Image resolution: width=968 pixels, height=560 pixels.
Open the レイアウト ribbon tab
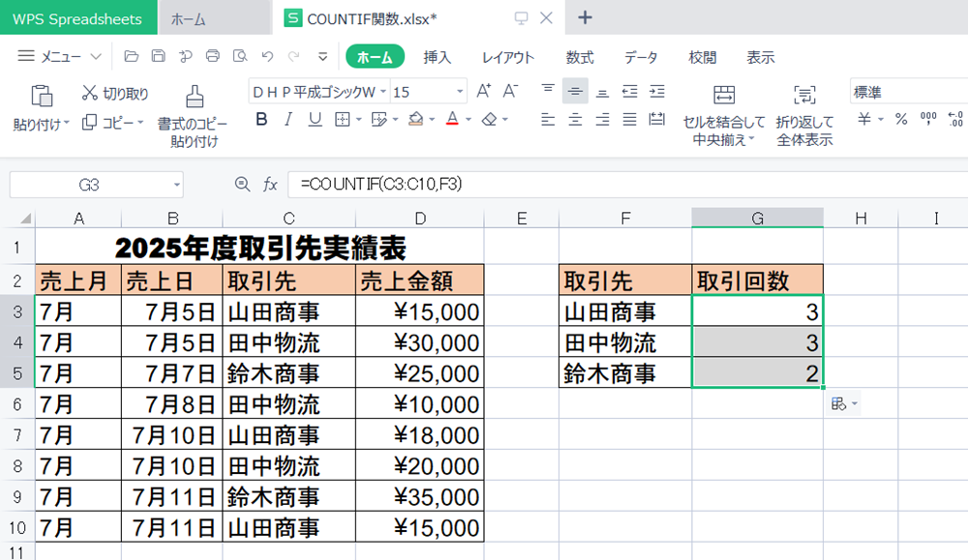tap(508, 57)
